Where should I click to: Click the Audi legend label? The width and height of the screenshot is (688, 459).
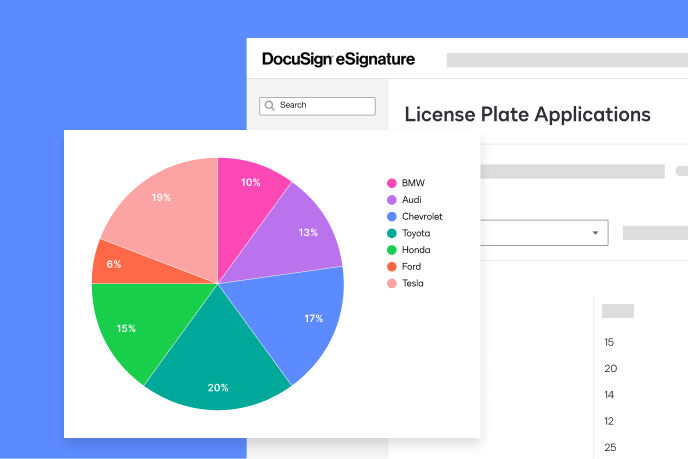coord(412,200)
